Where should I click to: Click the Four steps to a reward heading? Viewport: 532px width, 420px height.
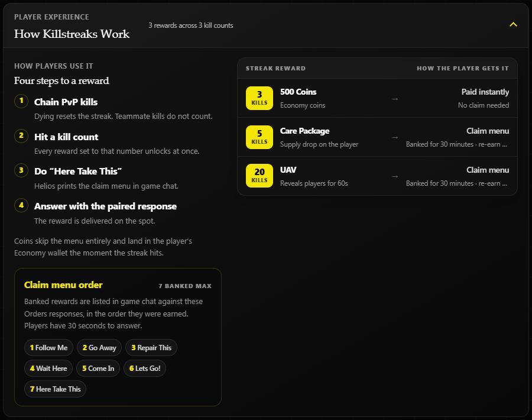[61, 81]
